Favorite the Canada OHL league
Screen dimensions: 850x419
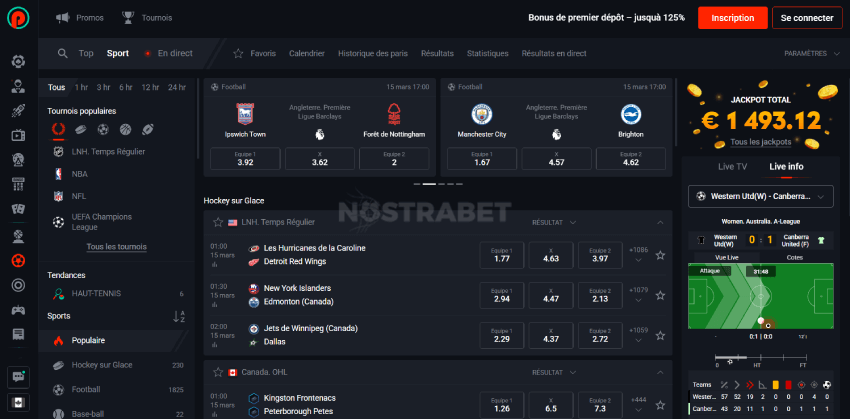pos(218,372)
